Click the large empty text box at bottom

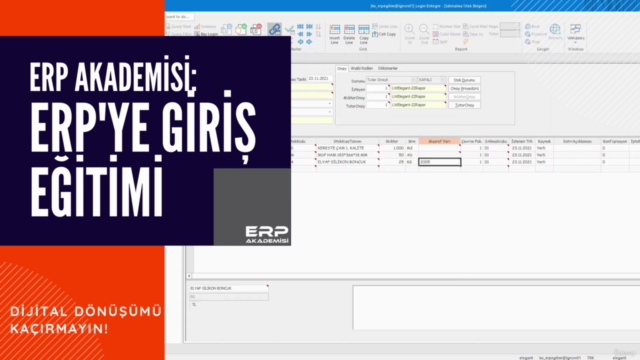tap(496, 307)
